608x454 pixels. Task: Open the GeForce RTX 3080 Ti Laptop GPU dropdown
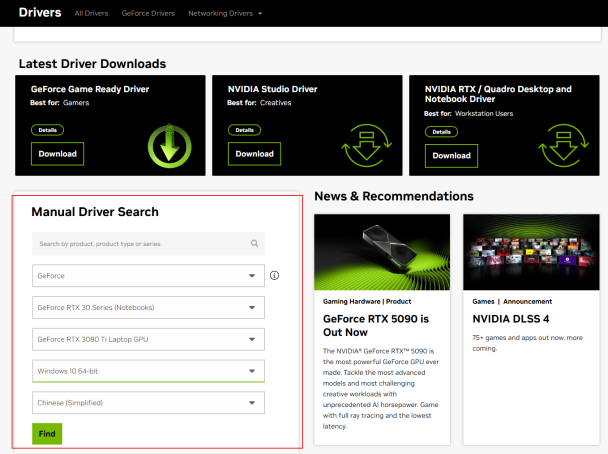click(149, 339)
